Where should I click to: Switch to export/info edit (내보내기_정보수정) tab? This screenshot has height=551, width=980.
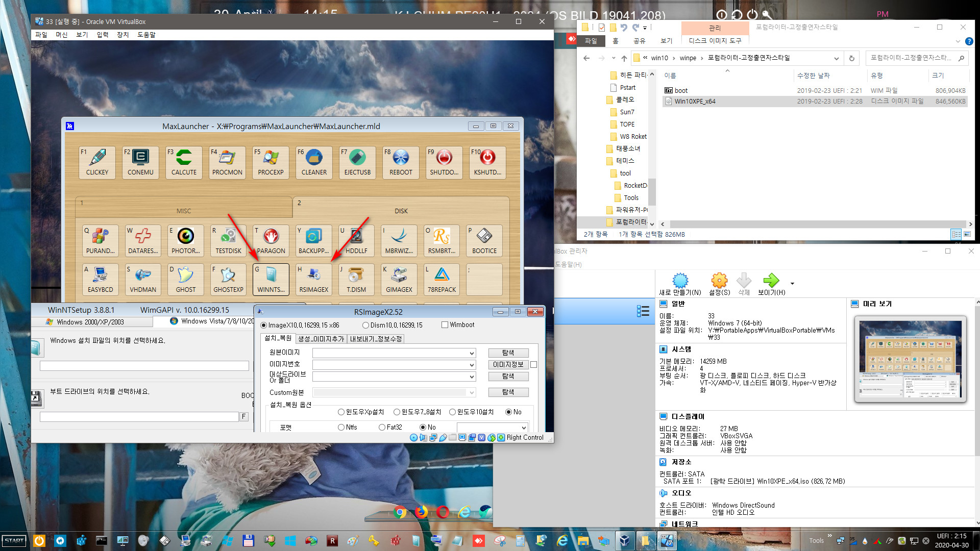coord(376,339)
